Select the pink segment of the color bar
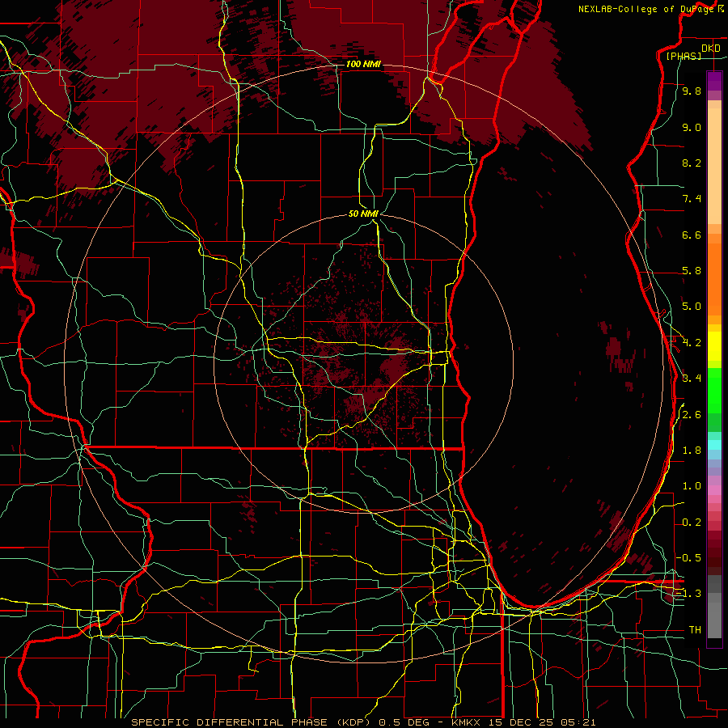Image resolution: width=728 pixels, height=728 pixels. coord(714,490)
